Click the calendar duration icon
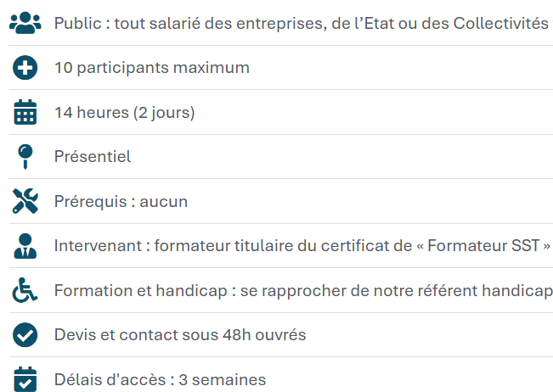The width and height of the screenshot is (553, 392). click(25, 112)
